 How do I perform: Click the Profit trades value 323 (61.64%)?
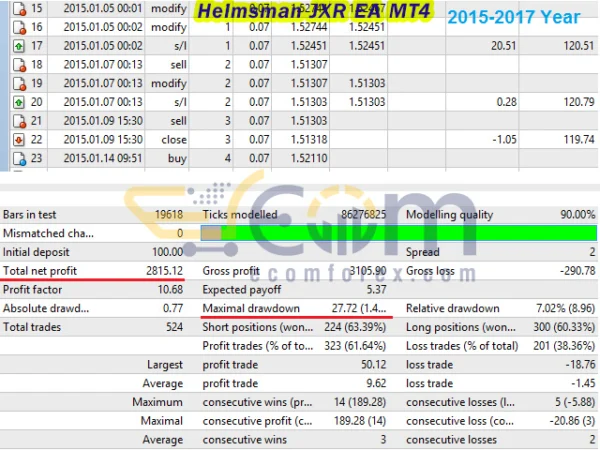[x=355, y=346]
